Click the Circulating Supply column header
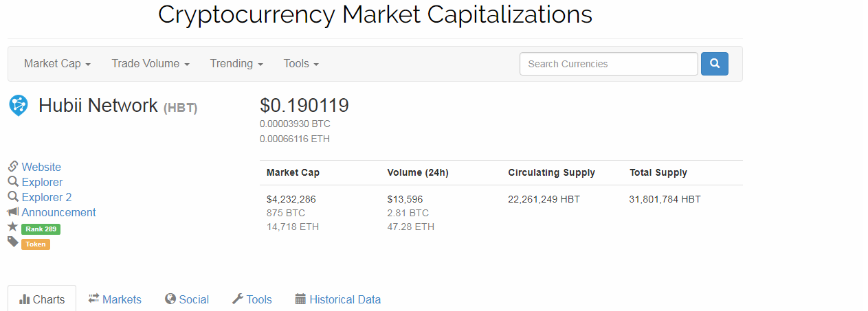Viewport: 868px width, 311px height. (x=552, y=172)
